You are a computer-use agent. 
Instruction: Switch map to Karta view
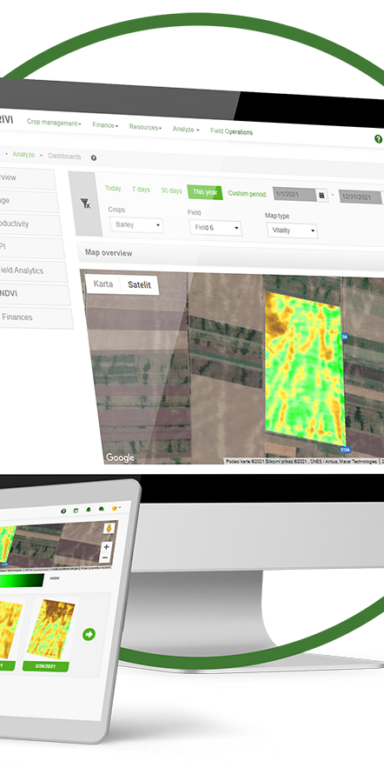click(103, 284)
